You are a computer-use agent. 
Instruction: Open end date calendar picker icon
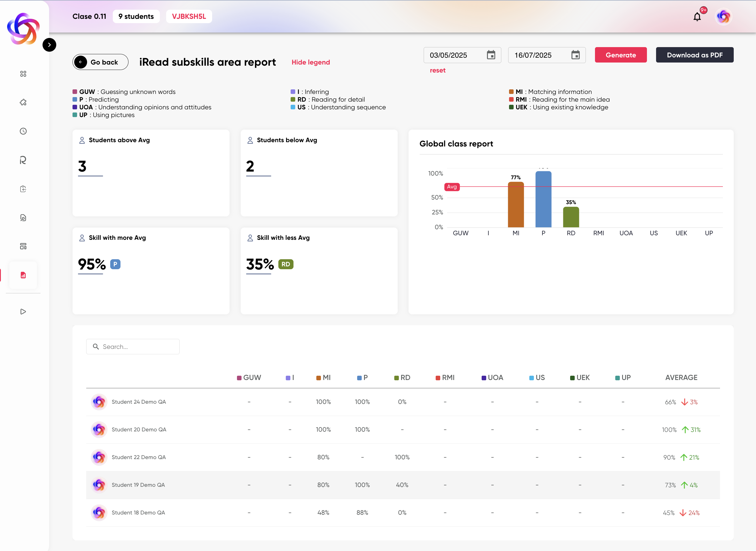coord(576,55)
